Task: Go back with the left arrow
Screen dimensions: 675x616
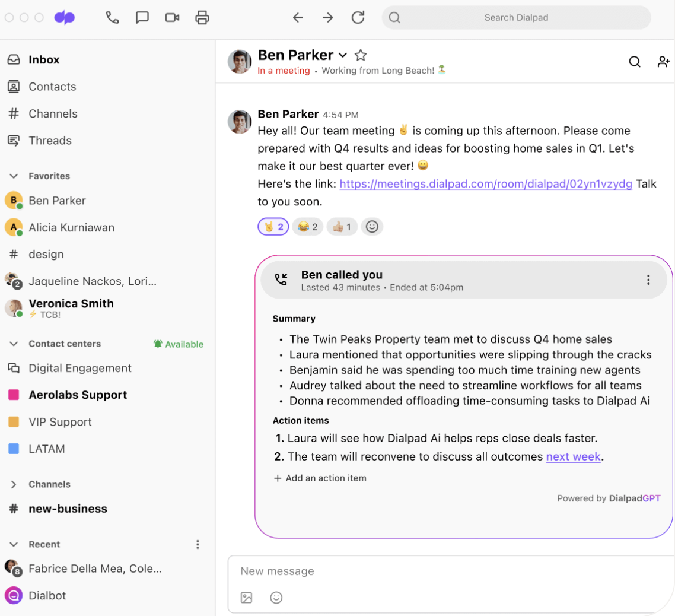Action: click(x=298, y=18)
